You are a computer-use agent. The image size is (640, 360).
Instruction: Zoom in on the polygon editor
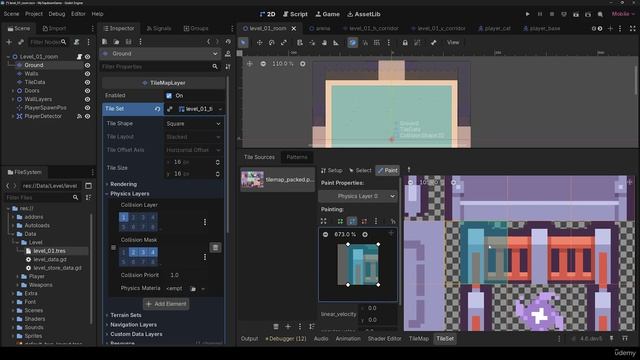click(x=365, y=234)
